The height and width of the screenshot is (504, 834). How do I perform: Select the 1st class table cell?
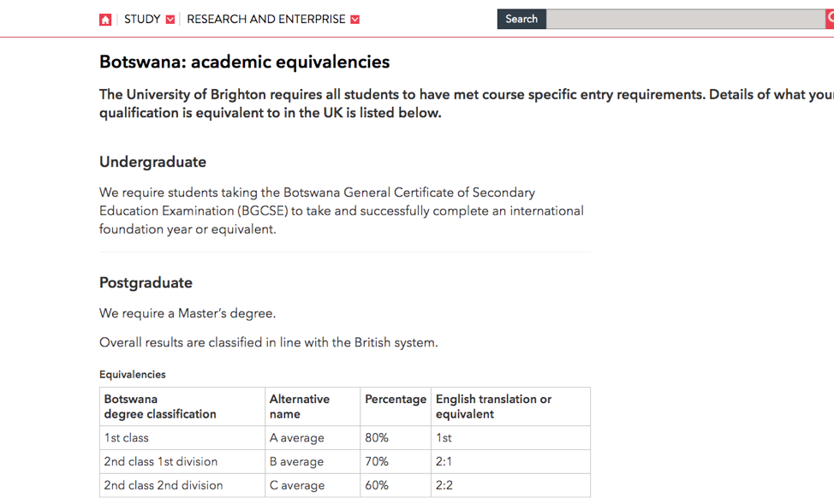coord(127,437)
